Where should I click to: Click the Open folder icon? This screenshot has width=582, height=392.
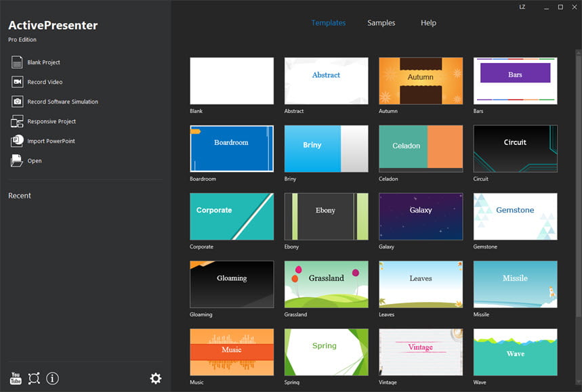click(17, 160)
